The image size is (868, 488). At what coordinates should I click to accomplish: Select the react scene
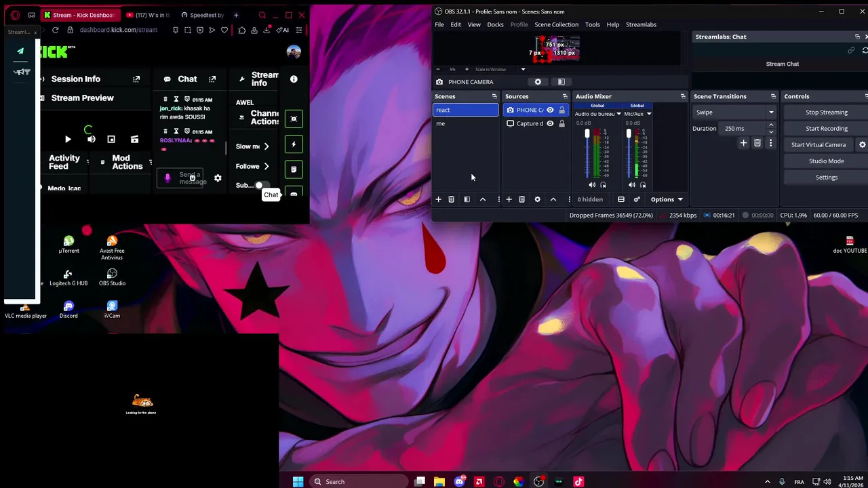[465, 110]
